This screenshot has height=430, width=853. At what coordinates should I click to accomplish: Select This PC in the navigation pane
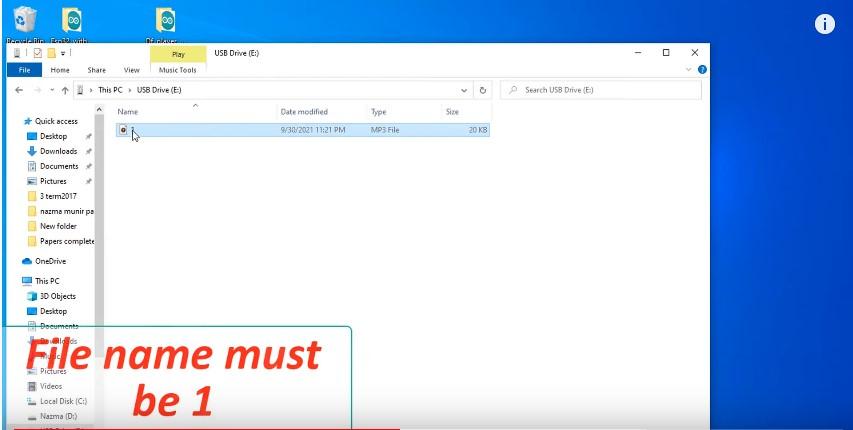[x=47, y=281]
